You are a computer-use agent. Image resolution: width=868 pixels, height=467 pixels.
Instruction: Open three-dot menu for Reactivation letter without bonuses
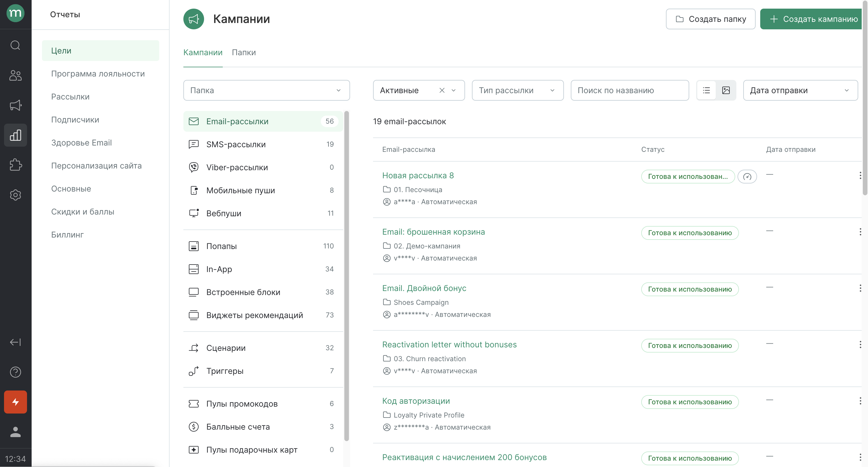tap(860, 344)
